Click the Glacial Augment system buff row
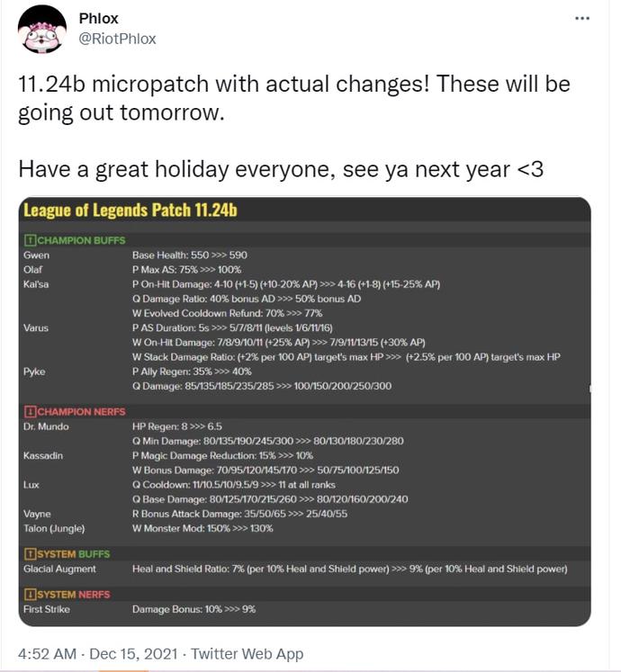 point(349,569)
